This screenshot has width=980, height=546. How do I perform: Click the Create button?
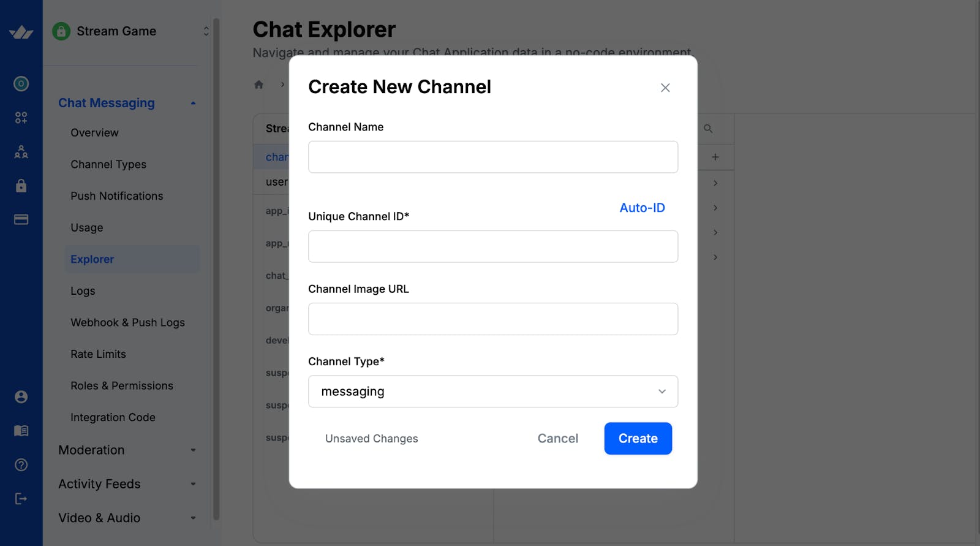638,439
